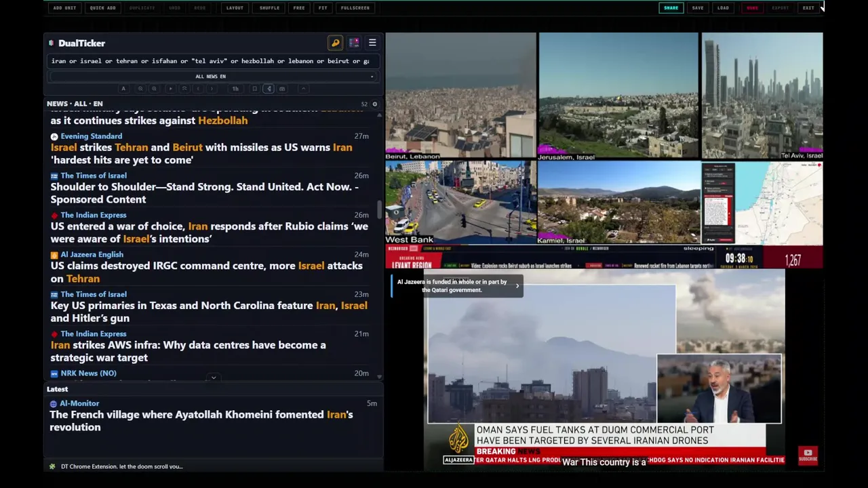This screenshot has width=868, height=488.
Task: Click the key icon in DualTicker header
Action: point(335,43)
